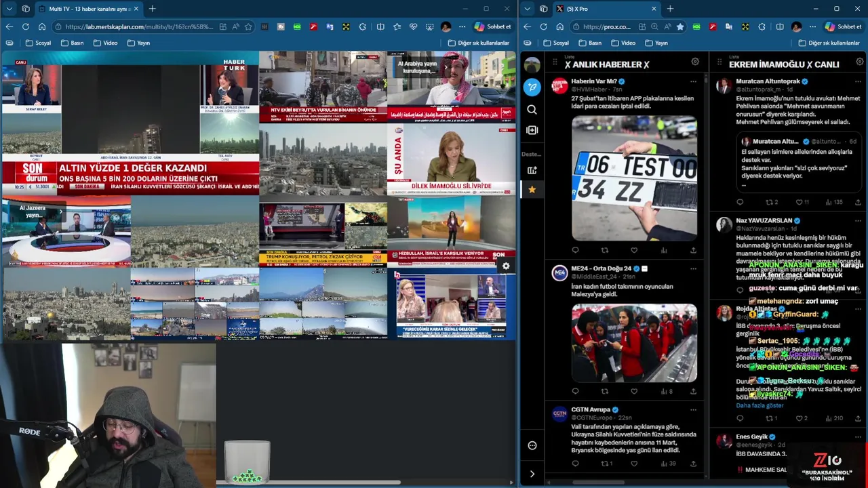Viewport: 868px width, 488px height.
Task: Open extensions puzzle icon in X Pro window
Action: [762, 26]
